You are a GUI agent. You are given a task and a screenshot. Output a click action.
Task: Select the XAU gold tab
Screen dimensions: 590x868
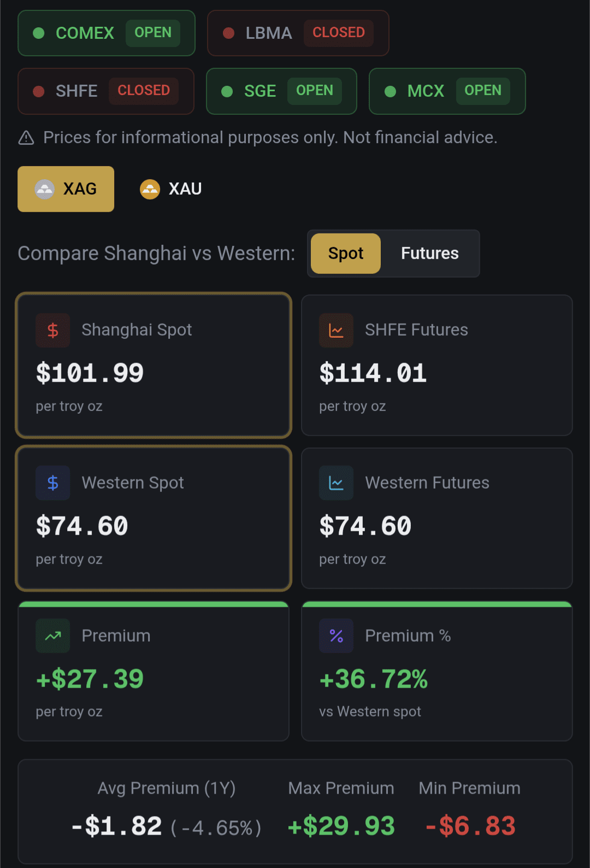[x=171, y=189]
